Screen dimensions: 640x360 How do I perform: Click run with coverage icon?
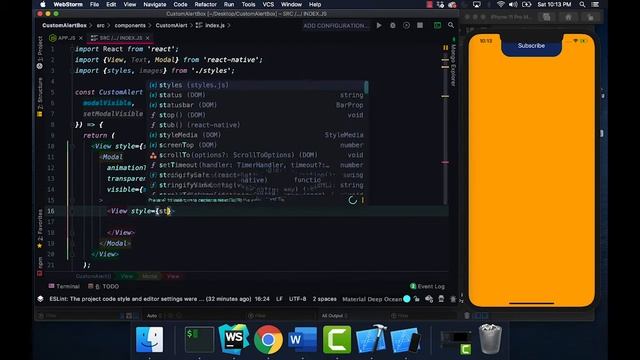(x=407, y=25)
